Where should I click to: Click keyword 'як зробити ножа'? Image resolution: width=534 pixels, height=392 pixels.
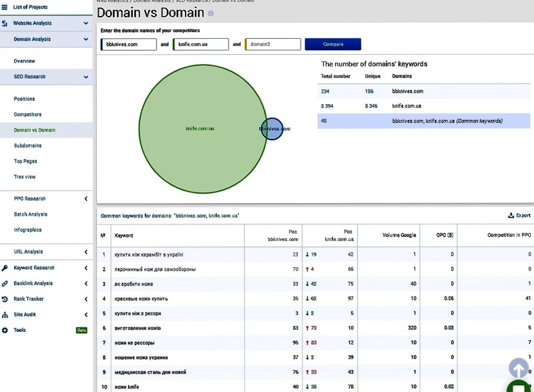click(x=133, y=284)
